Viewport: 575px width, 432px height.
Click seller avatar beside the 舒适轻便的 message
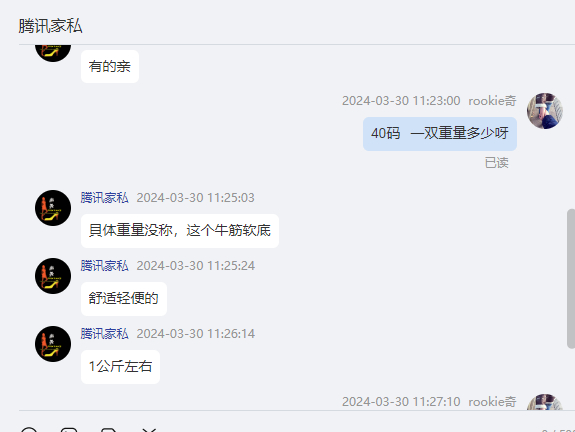53,276
